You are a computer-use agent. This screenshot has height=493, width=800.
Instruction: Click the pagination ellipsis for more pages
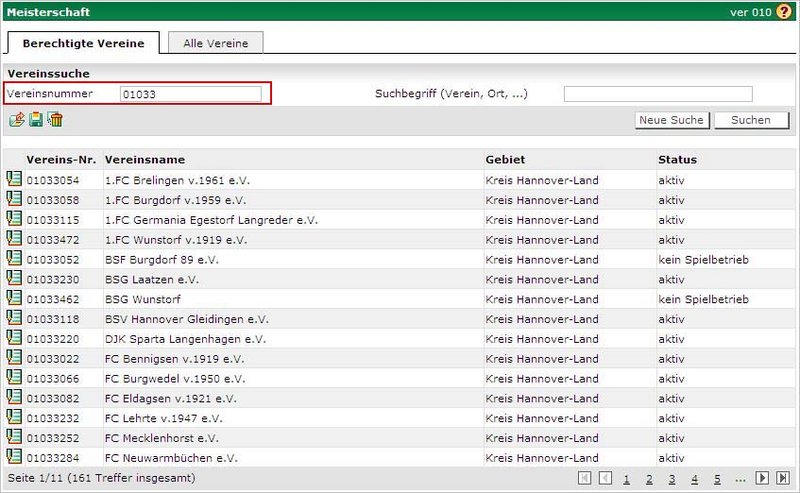[740, 479]
